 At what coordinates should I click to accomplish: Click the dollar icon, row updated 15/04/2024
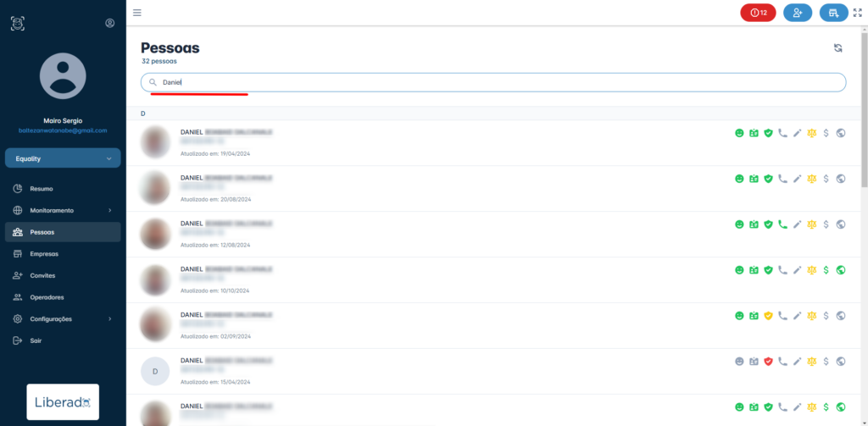click(x=826, y=362)
